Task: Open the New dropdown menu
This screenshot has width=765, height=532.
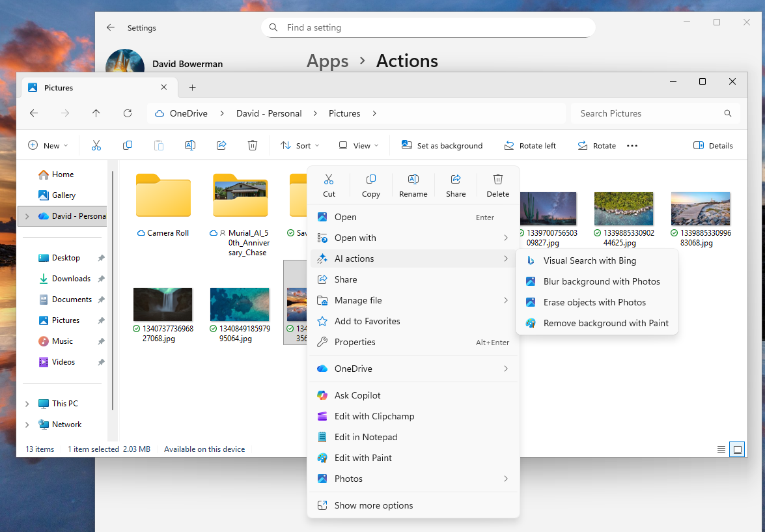Action: [x=48, y=146]
